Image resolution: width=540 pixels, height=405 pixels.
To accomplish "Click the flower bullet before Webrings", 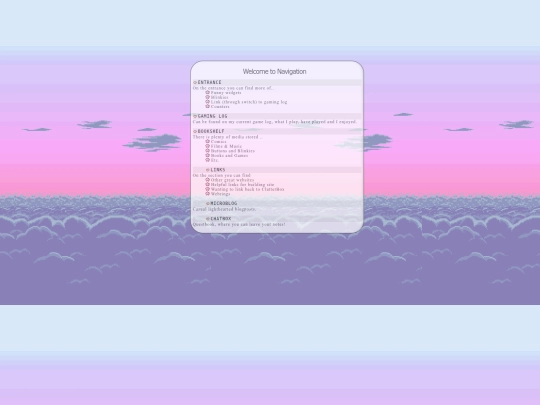I will 207,194.
